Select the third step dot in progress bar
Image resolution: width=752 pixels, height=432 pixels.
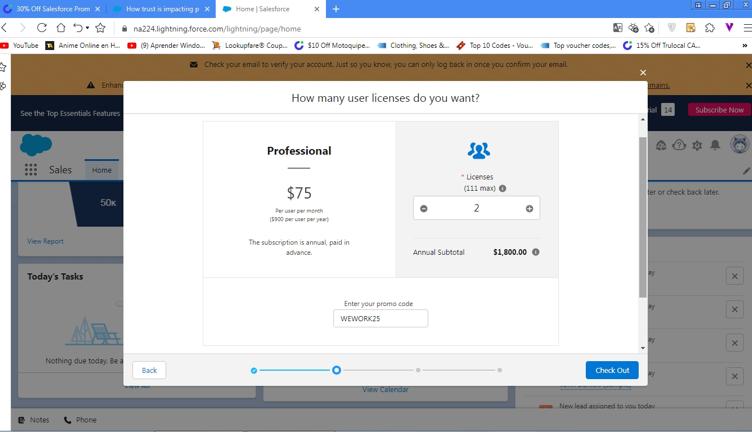pos(418,370)
